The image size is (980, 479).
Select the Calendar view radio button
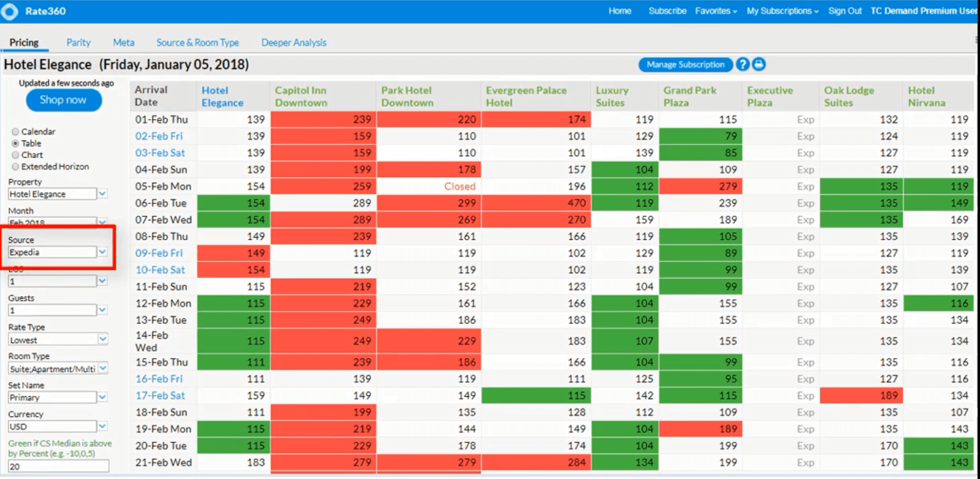click(x=16, y=131)
